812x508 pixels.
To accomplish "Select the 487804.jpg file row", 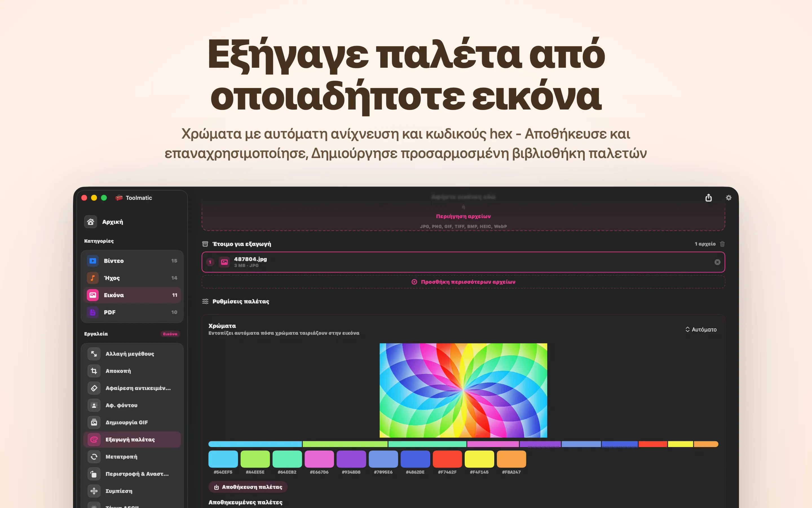I will tap(463, 262).
